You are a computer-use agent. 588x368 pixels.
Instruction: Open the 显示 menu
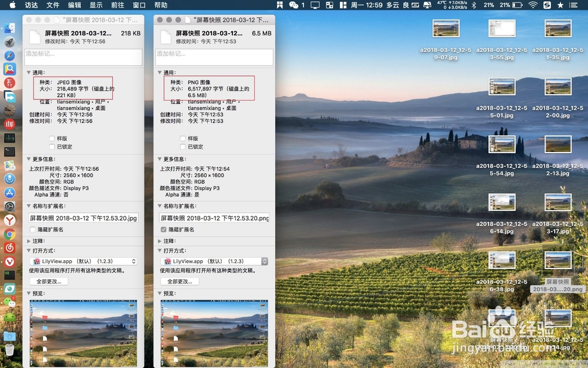(96, 5)
